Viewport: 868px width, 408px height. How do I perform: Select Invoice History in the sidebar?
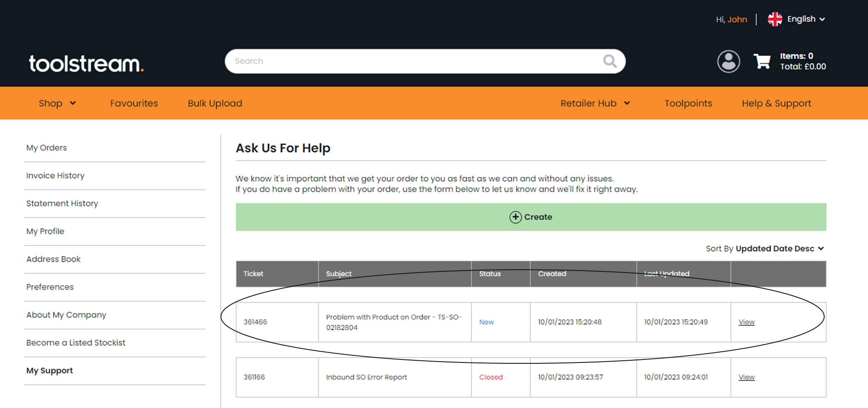(x=55, y=175)
